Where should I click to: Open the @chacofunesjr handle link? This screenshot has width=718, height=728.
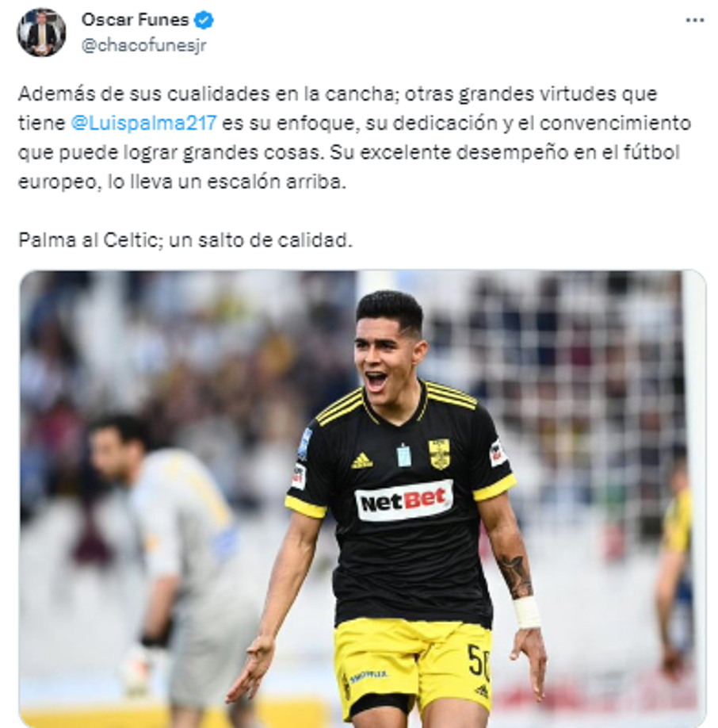tap(143, 45)
